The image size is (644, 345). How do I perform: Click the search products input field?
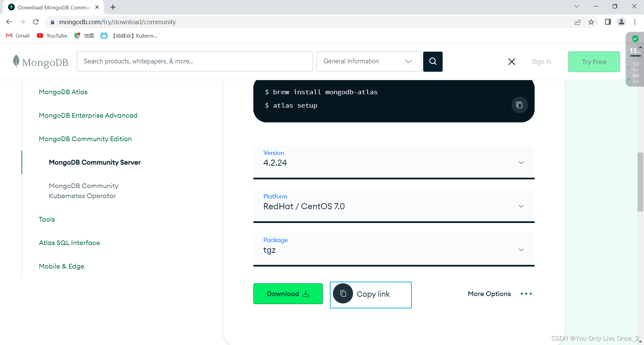195,61
